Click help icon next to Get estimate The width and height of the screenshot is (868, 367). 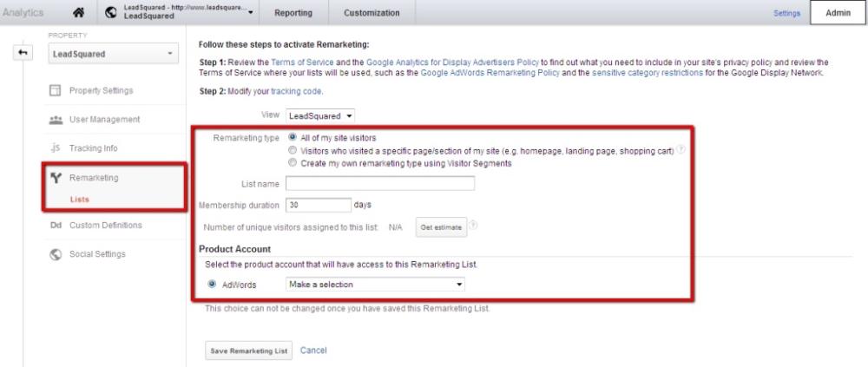[473, 226]
